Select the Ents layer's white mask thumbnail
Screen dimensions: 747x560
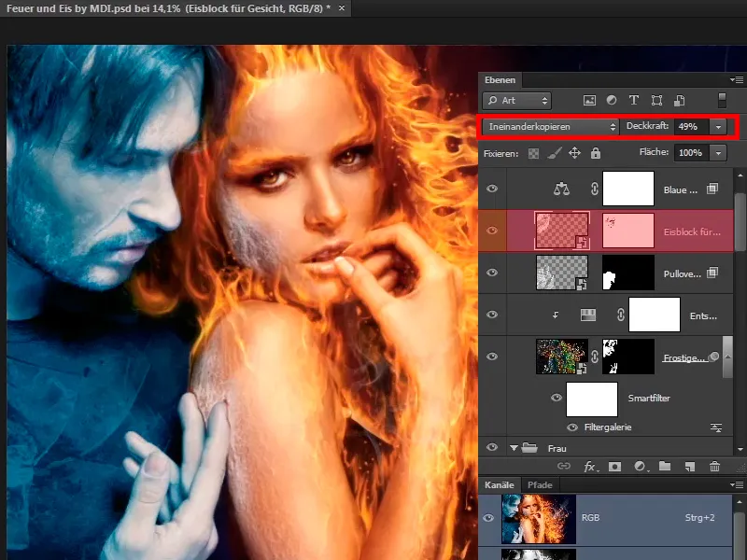click(x=655, y=315)
